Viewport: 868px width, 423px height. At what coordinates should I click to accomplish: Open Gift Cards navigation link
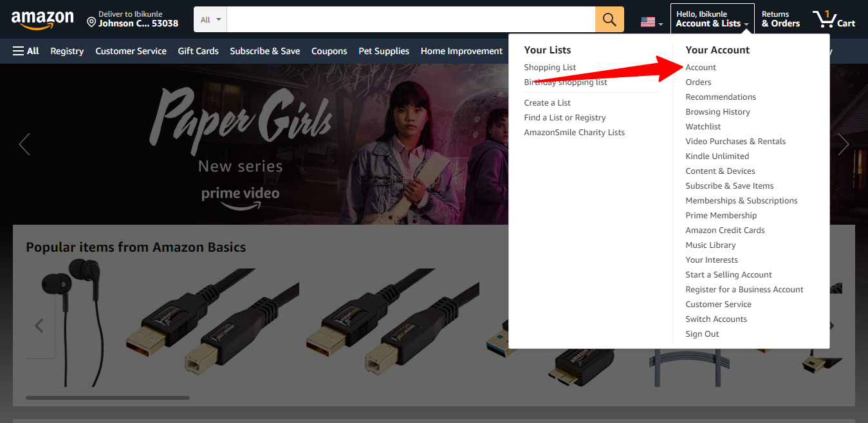coord(198,51)
